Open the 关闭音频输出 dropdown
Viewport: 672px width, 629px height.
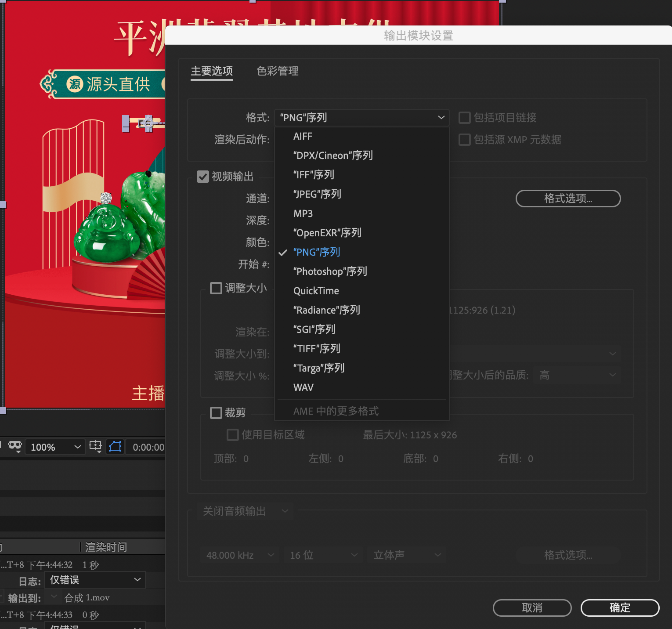245,511
